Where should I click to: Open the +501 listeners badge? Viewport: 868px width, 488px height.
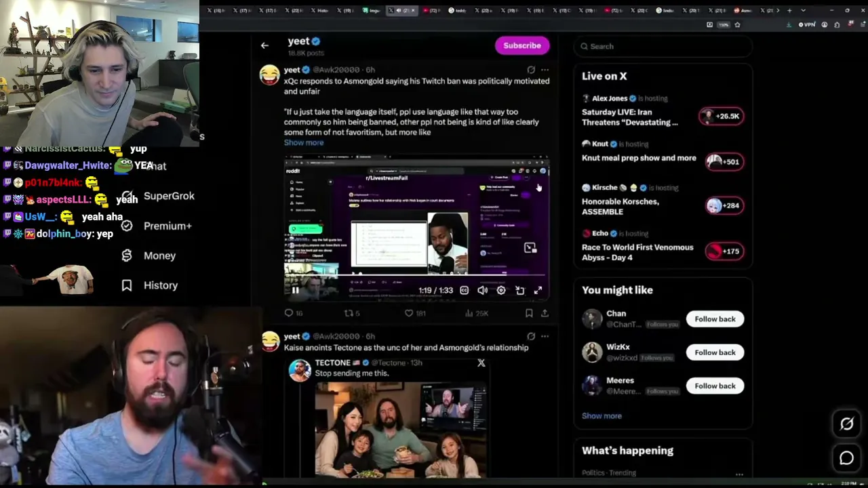pos(723,161)
